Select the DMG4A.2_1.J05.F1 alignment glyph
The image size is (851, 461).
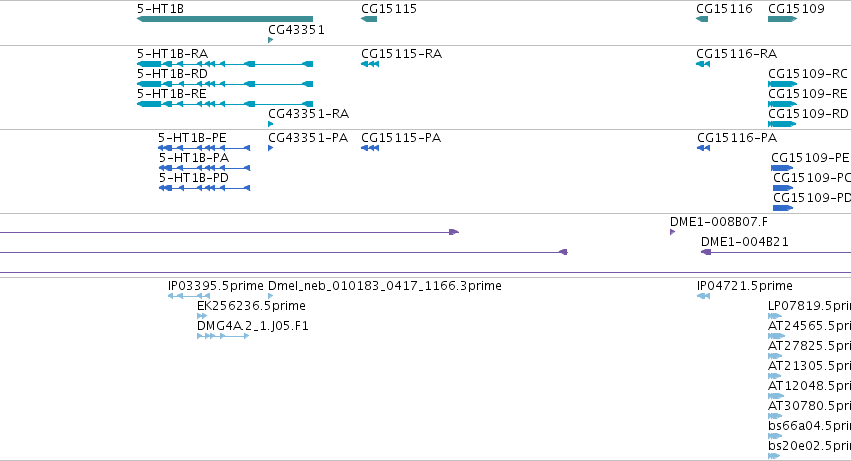[x=223, y=336]
